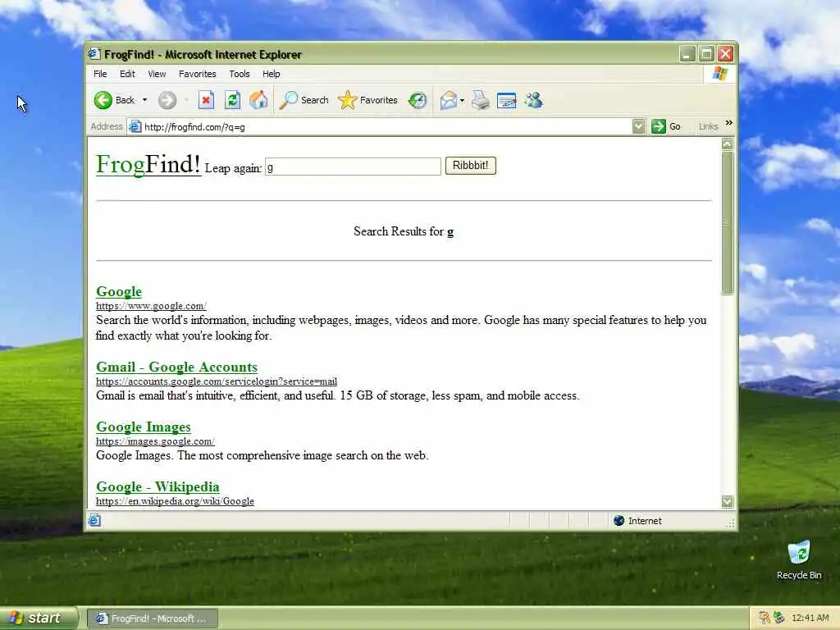Open the en.wikipedia.org/wiki/Google URL link
This screenshot has height=630, width=840.
click(176, 501)
